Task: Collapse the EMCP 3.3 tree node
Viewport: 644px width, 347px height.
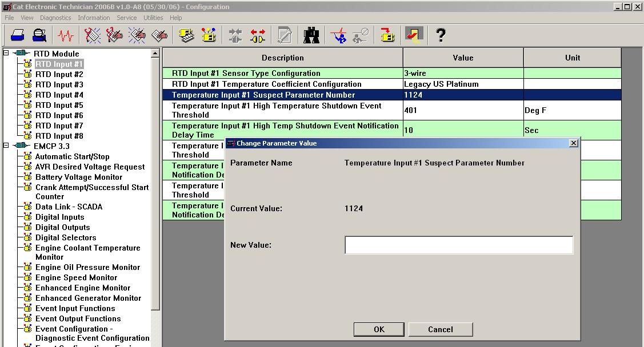Action: [6, 145]
